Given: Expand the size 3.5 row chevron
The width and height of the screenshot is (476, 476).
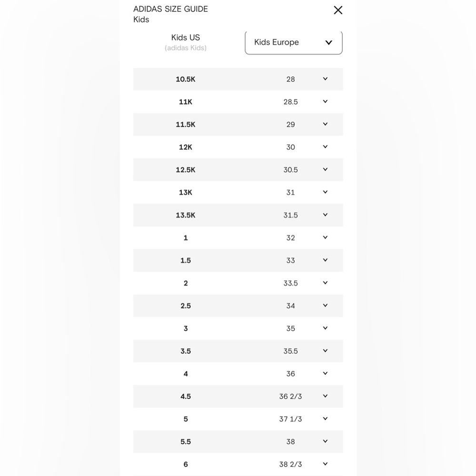Looking at the screenshot, I should point(325,351).
